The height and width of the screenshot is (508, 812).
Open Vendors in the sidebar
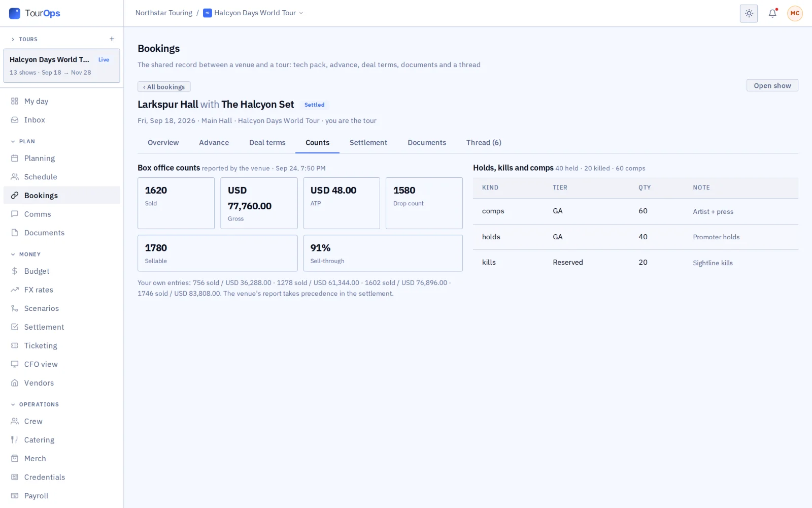pos(61,383)
